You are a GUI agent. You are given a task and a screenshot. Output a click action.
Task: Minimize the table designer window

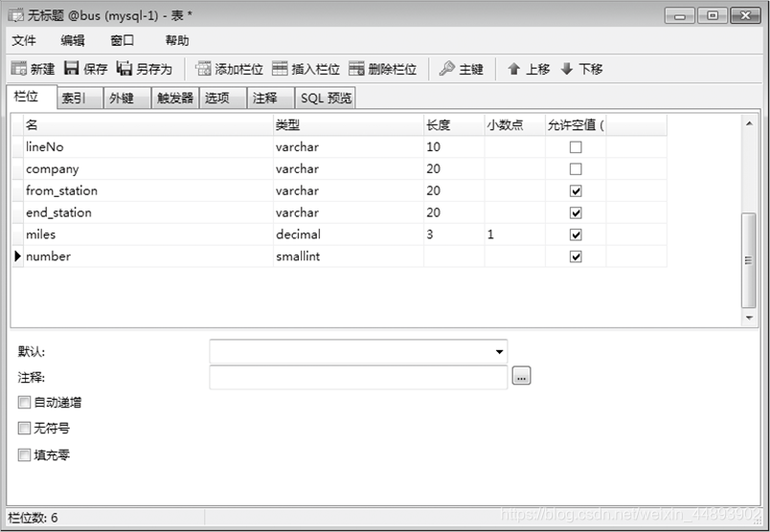coord(680,15)
